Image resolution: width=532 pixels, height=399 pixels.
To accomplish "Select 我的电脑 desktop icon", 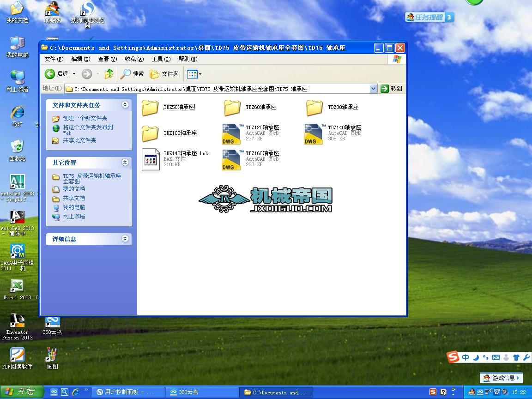I will pyautogui.click(x=17, y=47).
